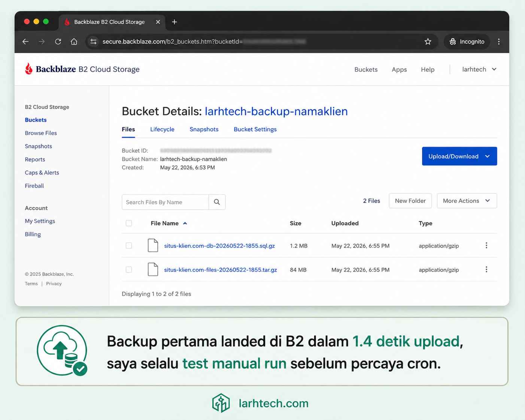Click created date 'May 22, 2026, 6:53 PM'

pyautogui.click(x=188, y=168)
